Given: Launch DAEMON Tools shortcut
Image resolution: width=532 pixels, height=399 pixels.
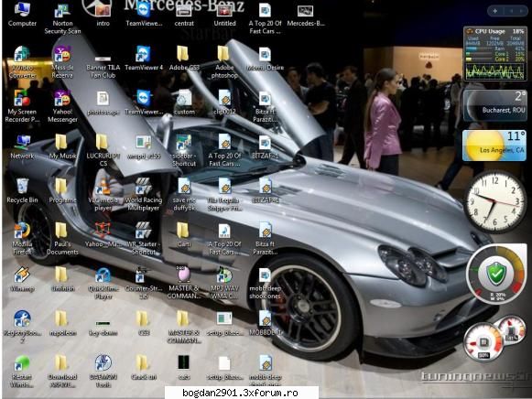Looking at the screenshot, I should (103, 372).
